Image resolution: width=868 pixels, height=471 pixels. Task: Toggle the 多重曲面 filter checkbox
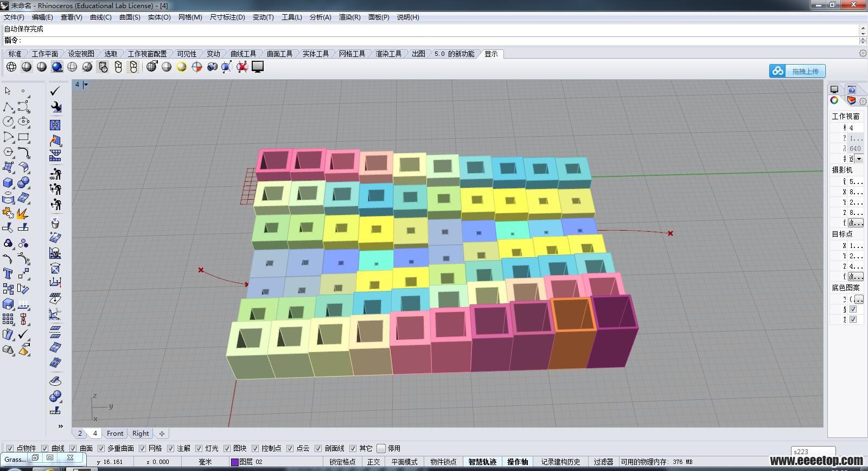[x=101, y=448]
